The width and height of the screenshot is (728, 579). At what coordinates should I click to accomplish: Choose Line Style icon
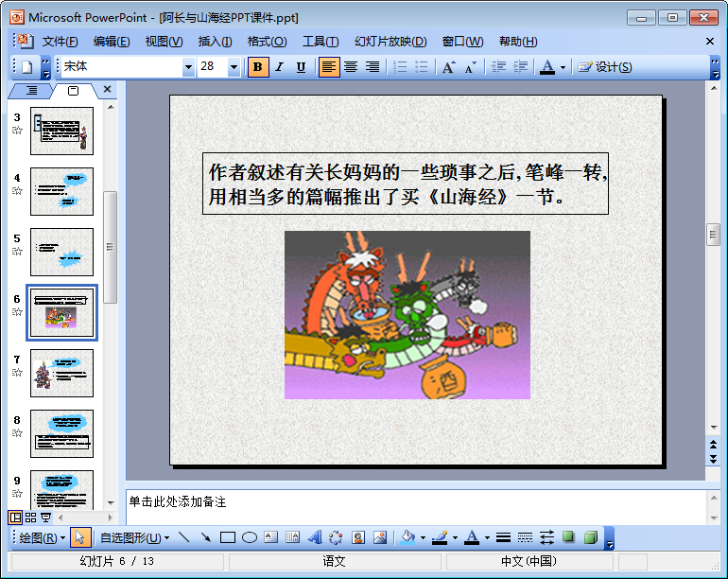tap(503, 537)
